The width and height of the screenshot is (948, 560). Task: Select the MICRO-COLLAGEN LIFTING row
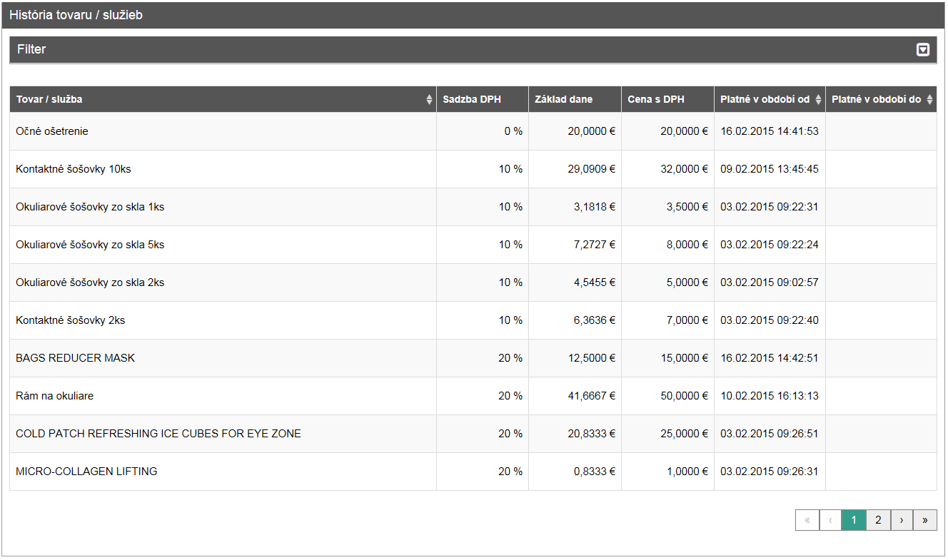pyautogui.click(x=473, y=472)
